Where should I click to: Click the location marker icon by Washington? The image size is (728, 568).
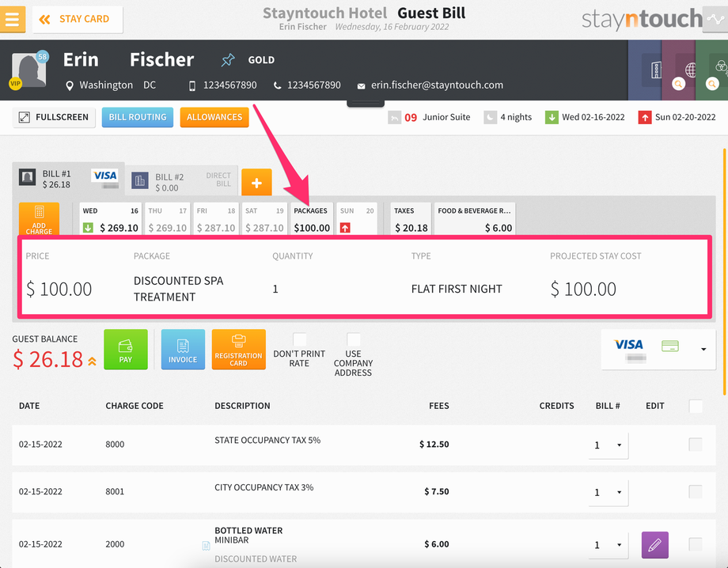pos(70,85)
